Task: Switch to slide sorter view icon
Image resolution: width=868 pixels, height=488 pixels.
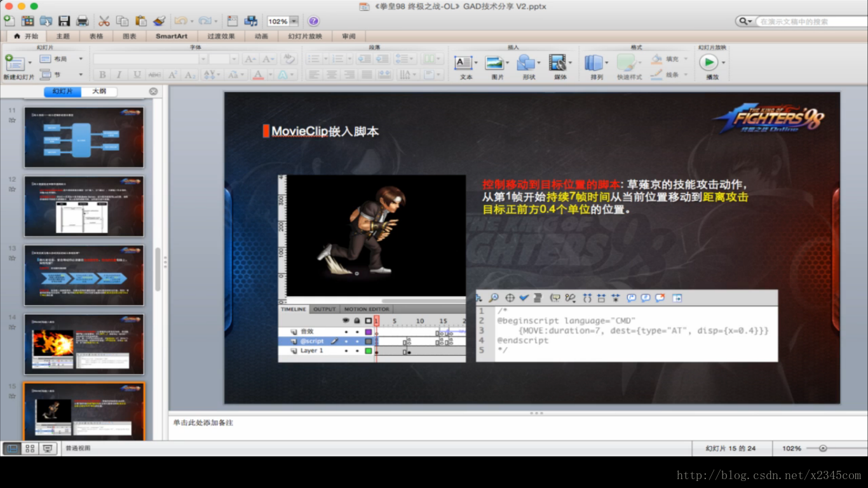Action: click(x=30, y=449)
